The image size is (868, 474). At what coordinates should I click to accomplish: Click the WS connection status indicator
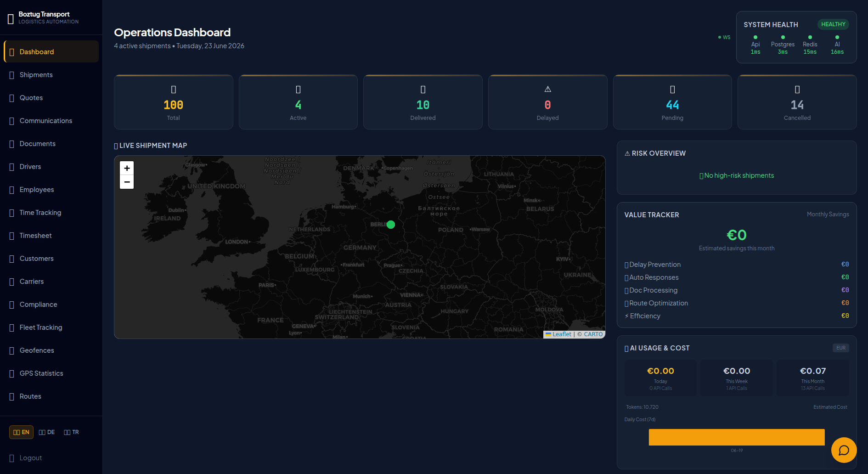[x=724, y=37]
